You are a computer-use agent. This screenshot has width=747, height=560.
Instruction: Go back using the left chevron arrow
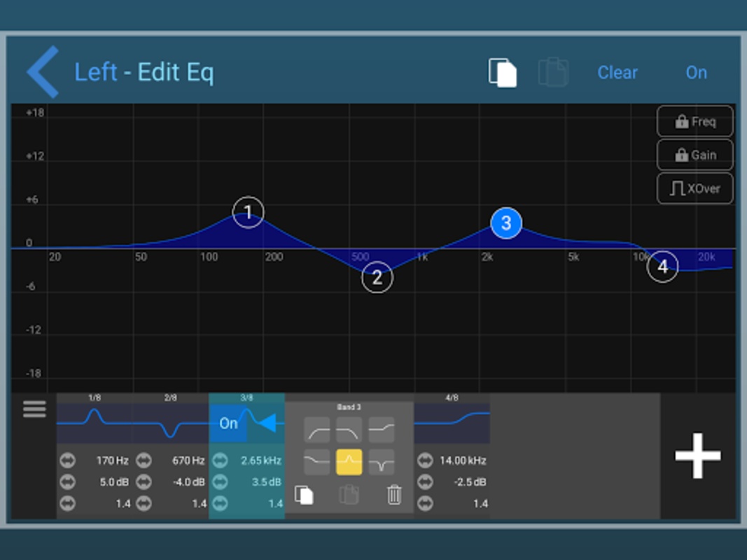pos(43,72)
